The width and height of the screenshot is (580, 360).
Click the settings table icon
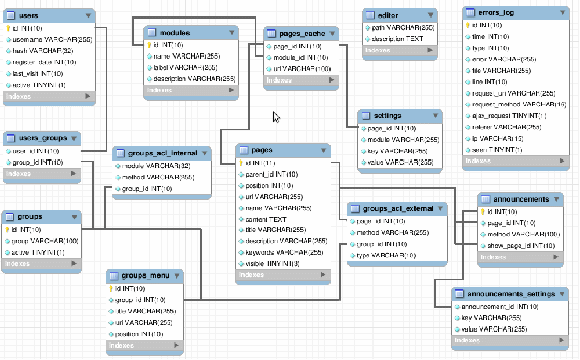coord(366,115)
